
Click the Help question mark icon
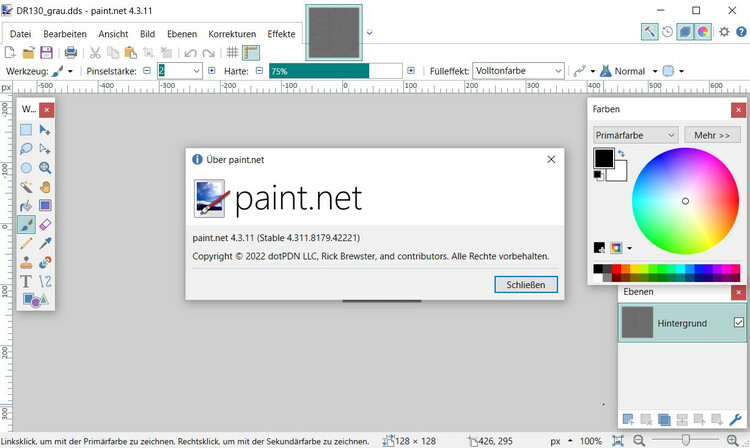coord(741,32)
